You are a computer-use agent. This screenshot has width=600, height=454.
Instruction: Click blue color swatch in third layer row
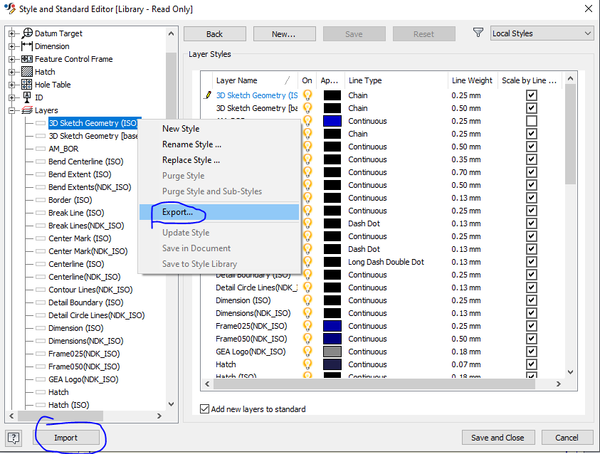(332, 121)
